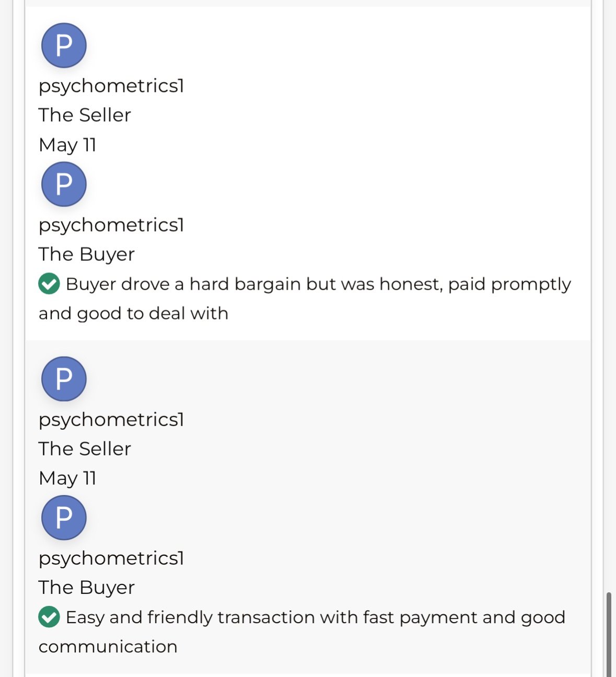Click the 'May 11' date in the first review

pyautogui.click(x=67, y=145)
